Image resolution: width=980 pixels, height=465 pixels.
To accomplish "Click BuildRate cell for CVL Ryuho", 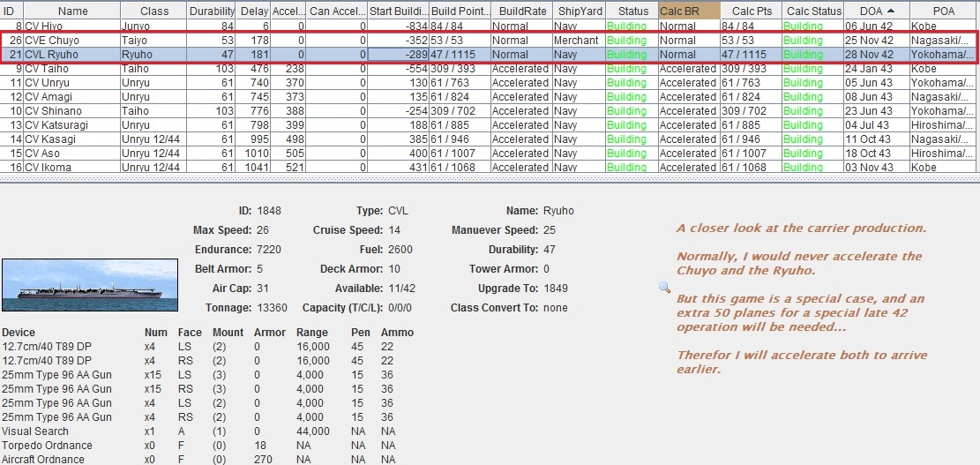I will point(521,55).
